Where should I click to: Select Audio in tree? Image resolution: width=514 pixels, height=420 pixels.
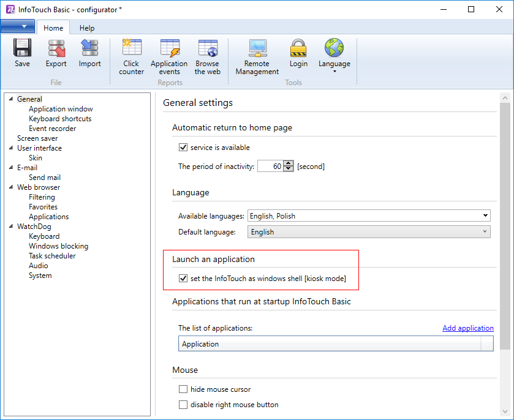(x=39, y=266)
